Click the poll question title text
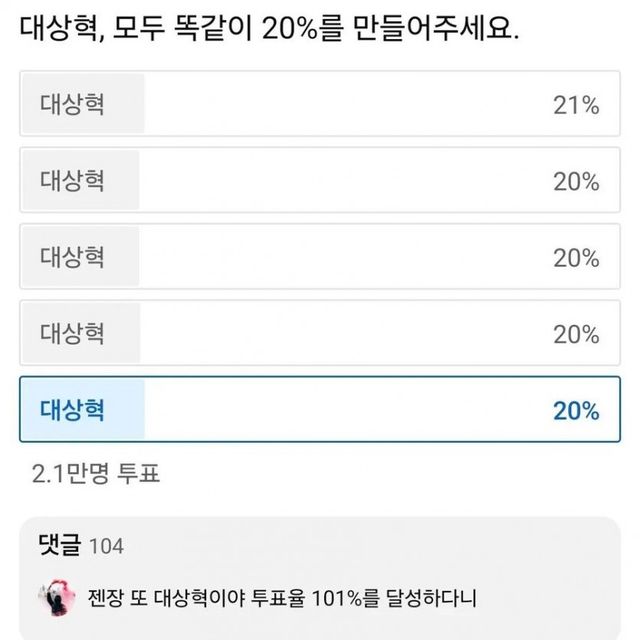Viewport: 640px width, 640px height. click(x=269, y=30)
